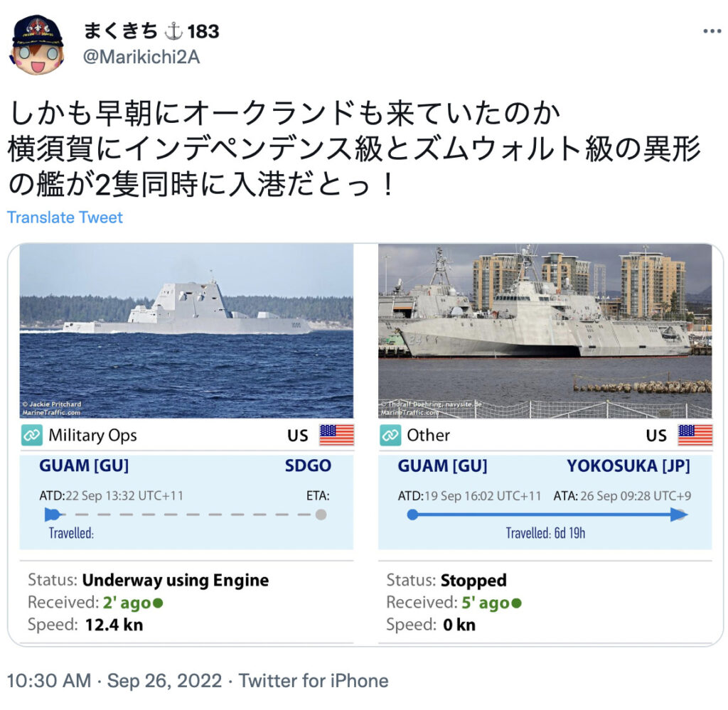Click the green dot next to 5' ago
728x710 pixels.
(516, 603)
